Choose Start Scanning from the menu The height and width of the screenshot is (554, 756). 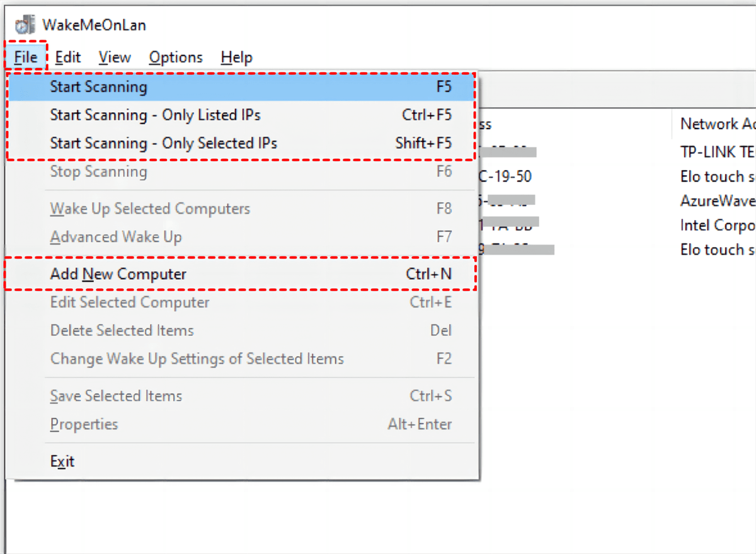click(x=98, y=87)
